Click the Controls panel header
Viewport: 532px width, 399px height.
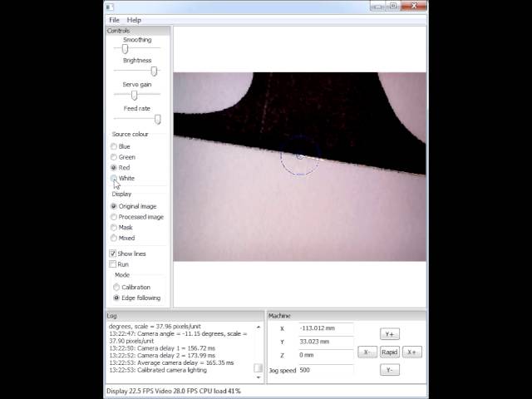pos(138,31)
